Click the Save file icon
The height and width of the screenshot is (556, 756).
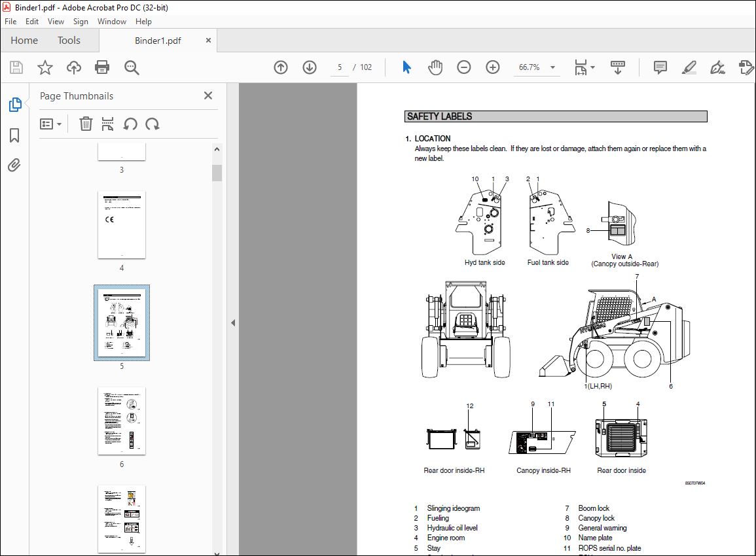[x=16, y=67]
